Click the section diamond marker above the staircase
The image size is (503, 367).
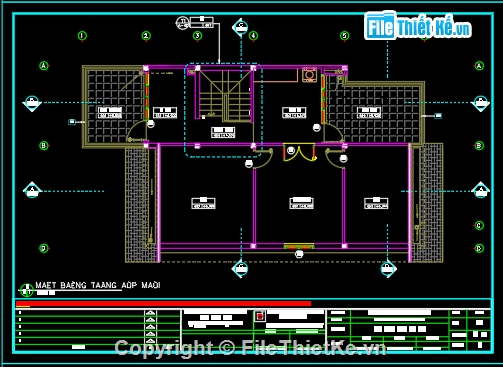coord(241,27)
